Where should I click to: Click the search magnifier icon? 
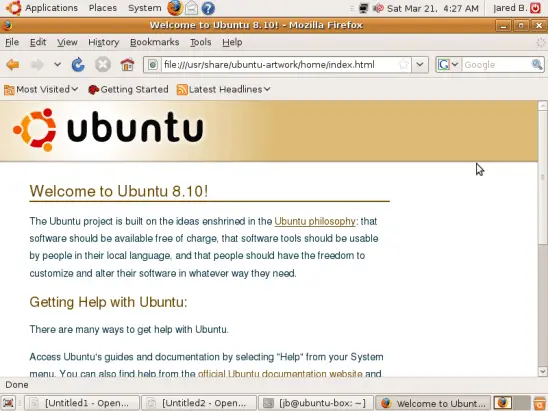pos(537,65)
